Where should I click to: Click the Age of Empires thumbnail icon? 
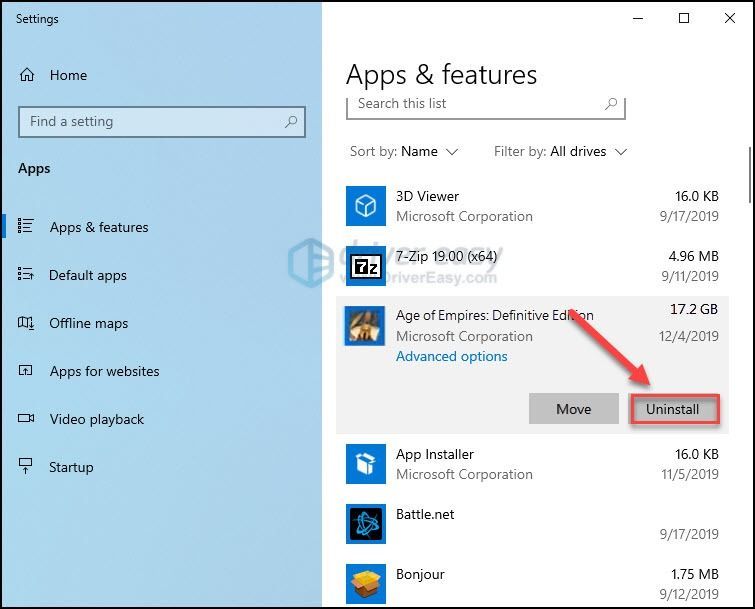pyautogui.click(x=364, y=326)
